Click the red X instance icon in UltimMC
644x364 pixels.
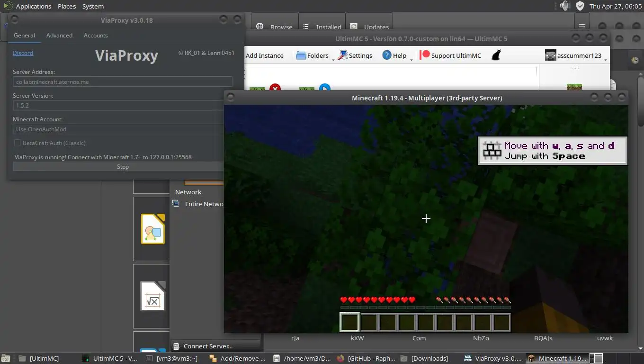pyautogui.click(x=275, y=88)
